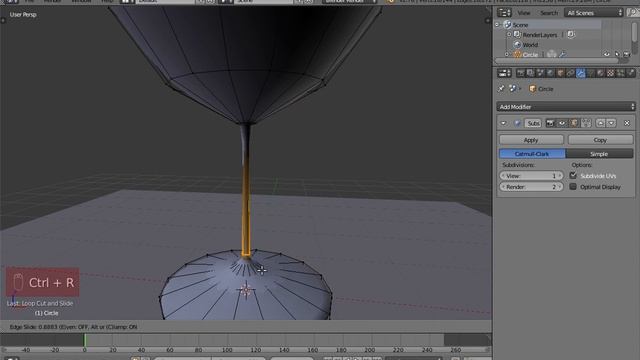Viewport: 640px width, 360px height.
Task: Open the tool shelf plus widget in viewport corner
Action: [x=3, y=20]
